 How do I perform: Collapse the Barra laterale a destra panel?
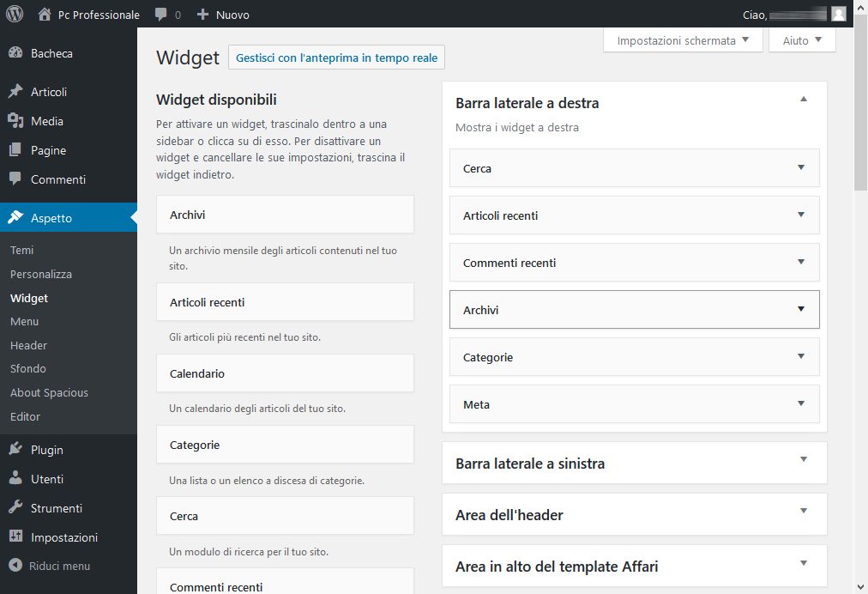[803, 100]
